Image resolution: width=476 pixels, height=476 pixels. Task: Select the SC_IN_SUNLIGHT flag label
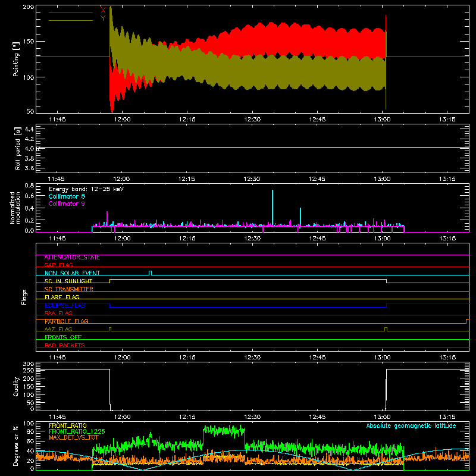click(x=68, y=281)
